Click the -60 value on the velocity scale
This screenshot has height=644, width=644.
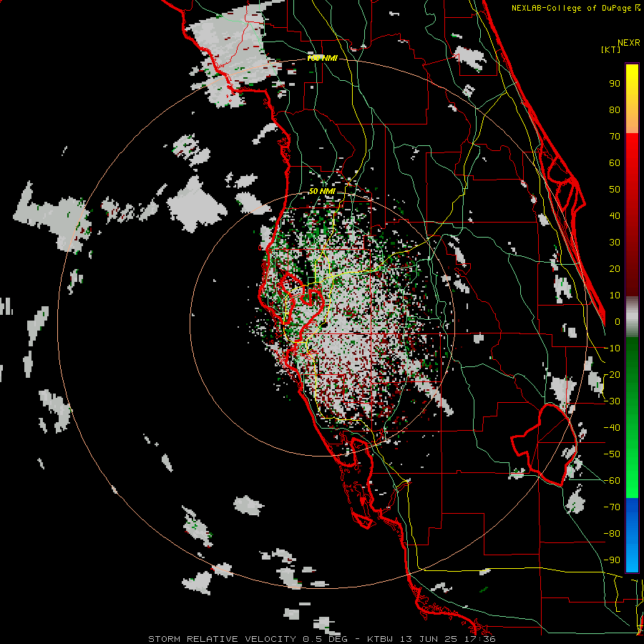[x=612, y=481]
